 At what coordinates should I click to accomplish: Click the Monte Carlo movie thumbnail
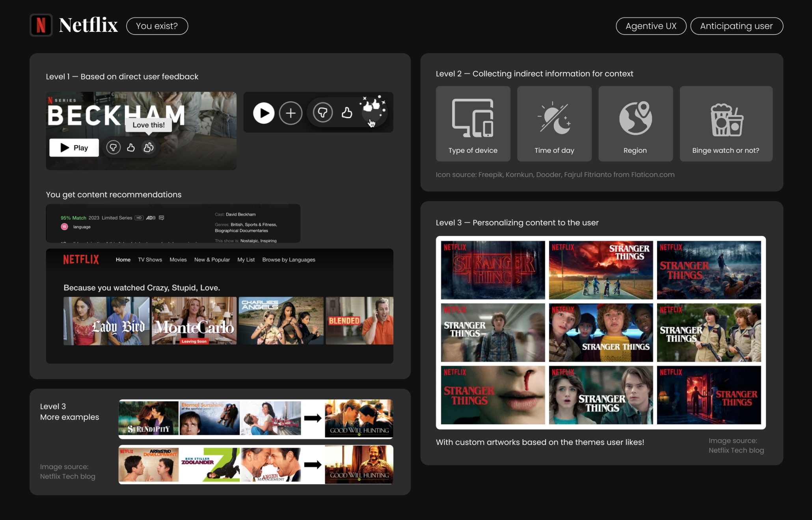click(x=194, y=321)
